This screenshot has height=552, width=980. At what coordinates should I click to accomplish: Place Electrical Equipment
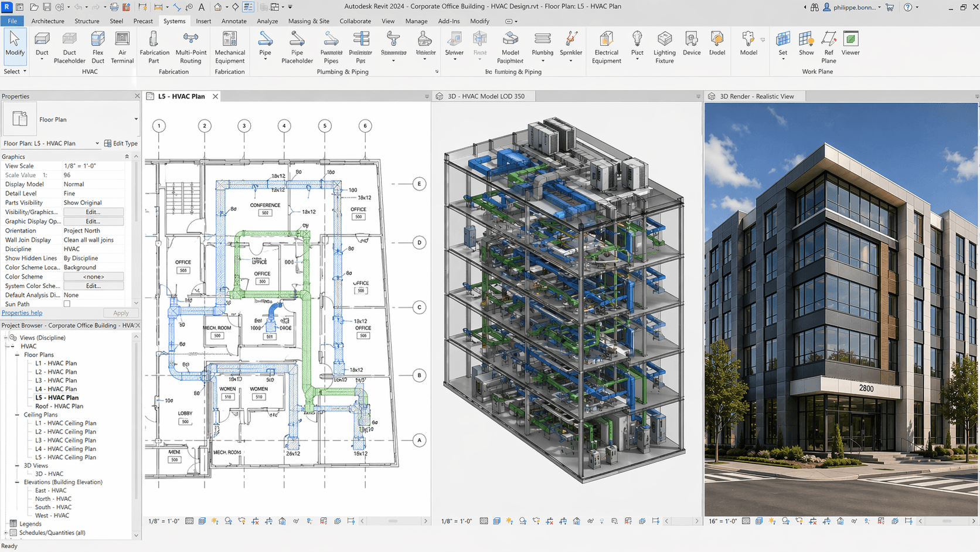(606, 47)
